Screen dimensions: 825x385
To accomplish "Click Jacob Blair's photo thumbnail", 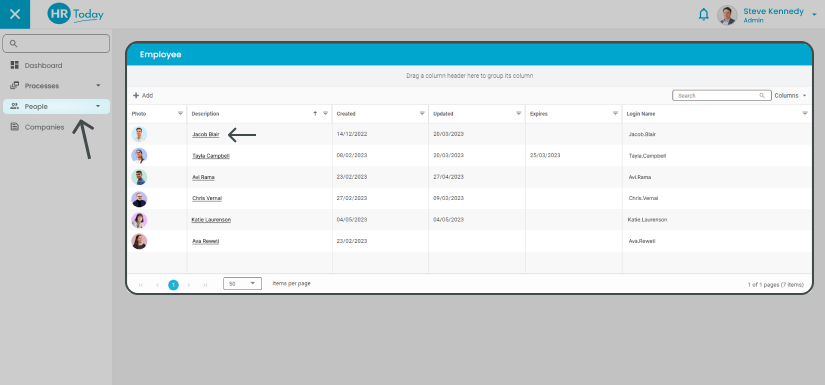I will tap(139, 135).
